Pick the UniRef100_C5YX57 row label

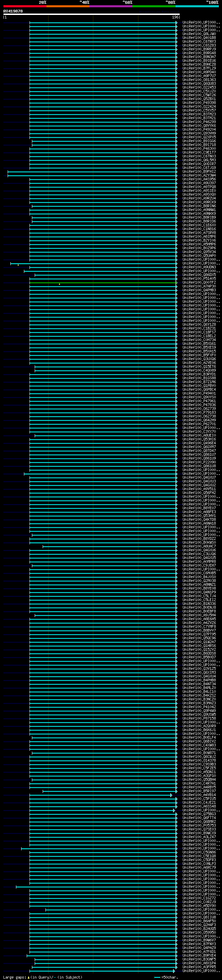click(199, 110)
